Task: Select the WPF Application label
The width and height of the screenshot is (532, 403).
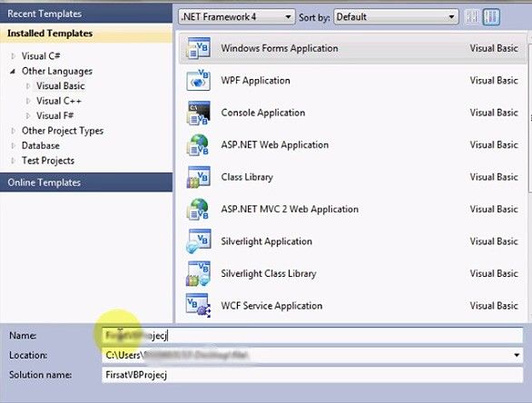Action: coord(255,81)
